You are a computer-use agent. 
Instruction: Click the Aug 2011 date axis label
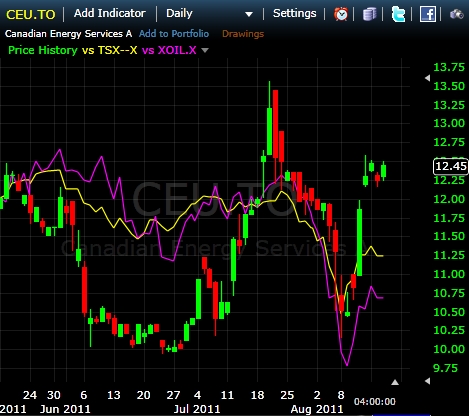(317, 409)
